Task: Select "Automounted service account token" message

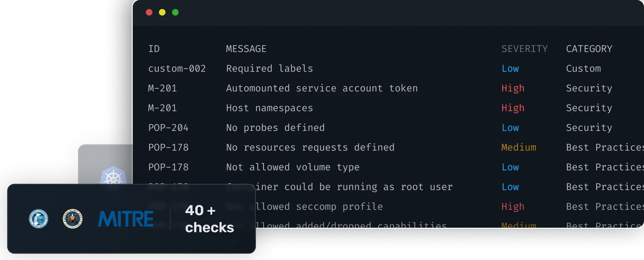Action: (x=322, y=88)
